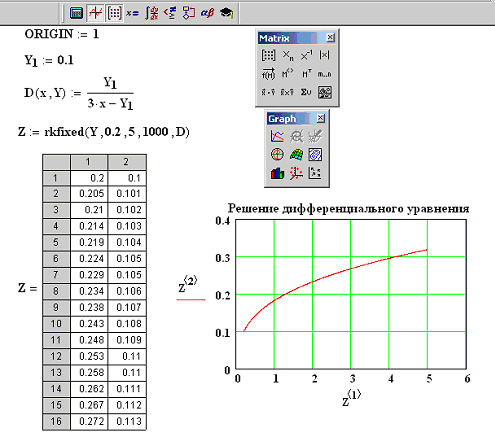Click the Matrix Transpose Mᵀ icon
The width and height of the screenshot is (495, 436).
coord(306,74)
